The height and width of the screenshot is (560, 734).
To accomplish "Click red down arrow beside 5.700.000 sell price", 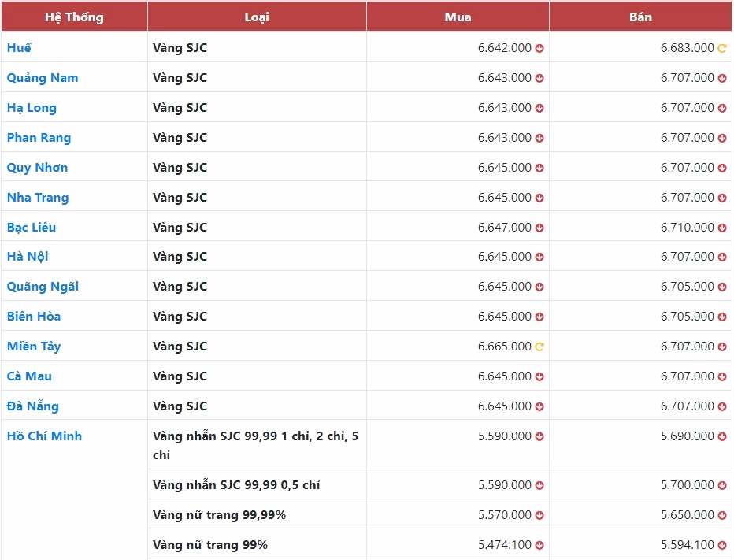I will point(722,485).
